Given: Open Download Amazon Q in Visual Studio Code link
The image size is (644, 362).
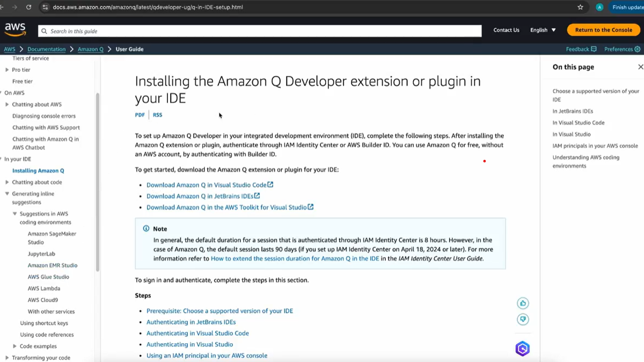Looking at the screenshot, I should 207,185.
